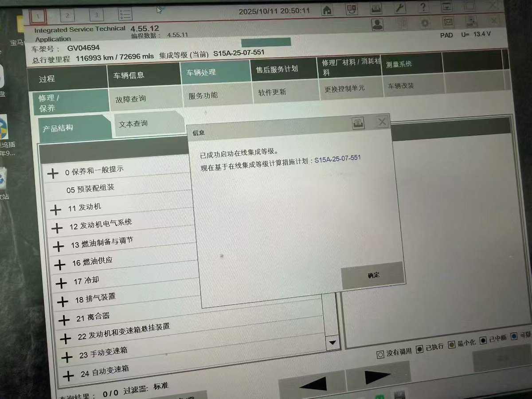
Task: Click the back arrow navigation button
Action: [313, 384]
